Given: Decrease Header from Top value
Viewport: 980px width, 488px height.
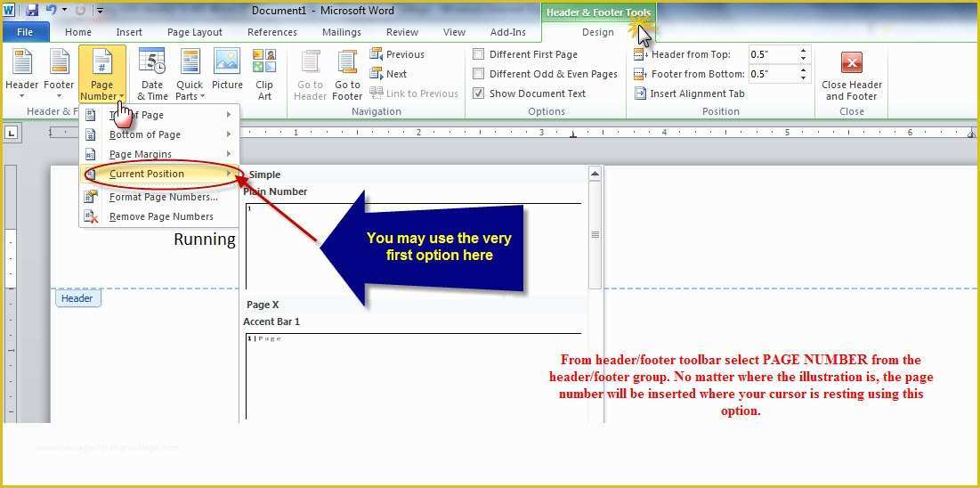Looking at the screenshot, I should pyautogui.click(x=803, y=59).
